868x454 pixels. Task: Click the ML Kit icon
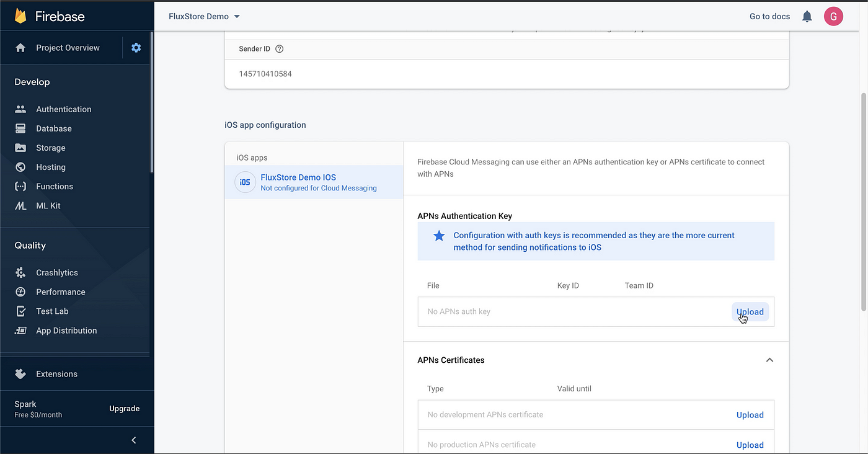pos(20,205)
